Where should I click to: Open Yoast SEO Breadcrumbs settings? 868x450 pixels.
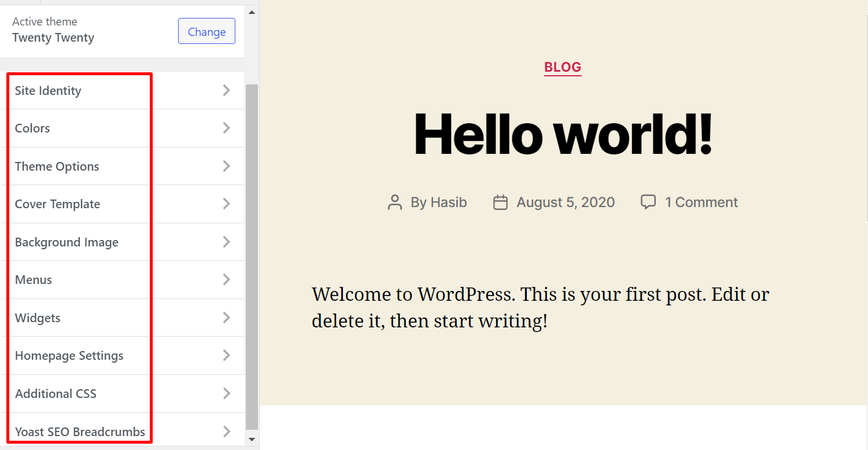click(122, 431)
